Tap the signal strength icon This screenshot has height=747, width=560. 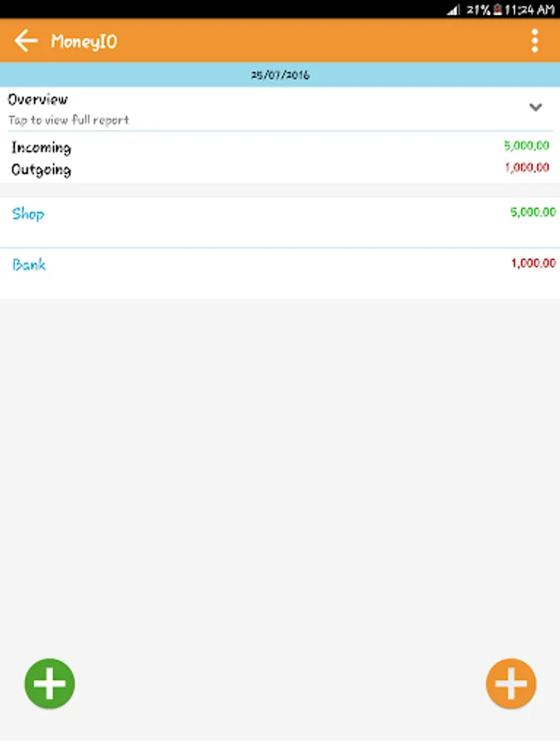[x=453, y=10]
